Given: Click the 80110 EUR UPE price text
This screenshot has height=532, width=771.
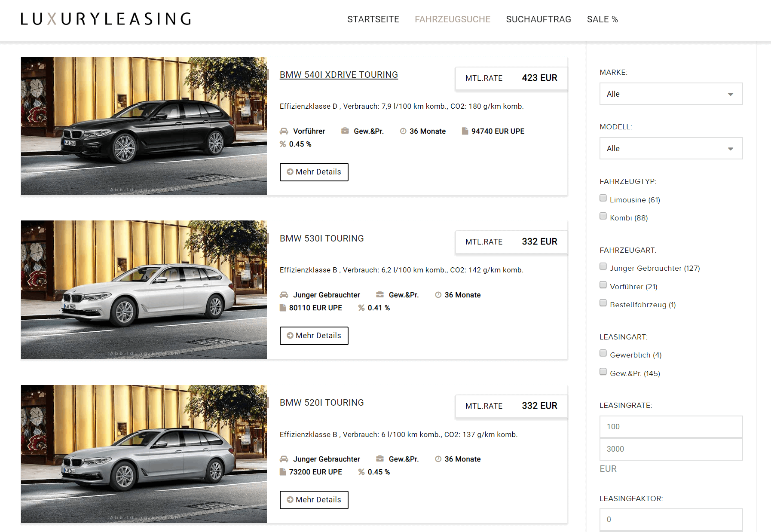Looking at the screenshot, I should tap(315, 308).
